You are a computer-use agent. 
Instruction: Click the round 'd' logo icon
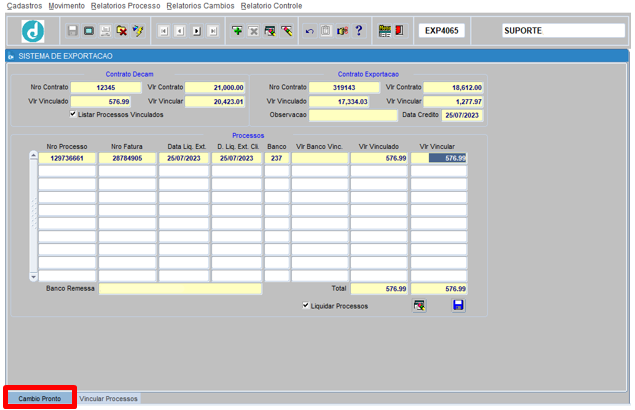point(33,31)
